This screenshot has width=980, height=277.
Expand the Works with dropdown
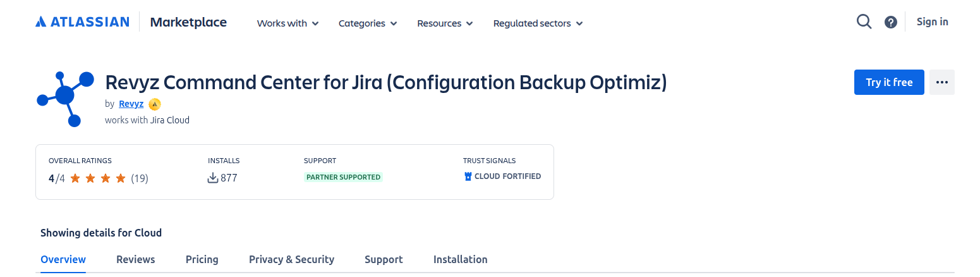[x=287, y=23]
